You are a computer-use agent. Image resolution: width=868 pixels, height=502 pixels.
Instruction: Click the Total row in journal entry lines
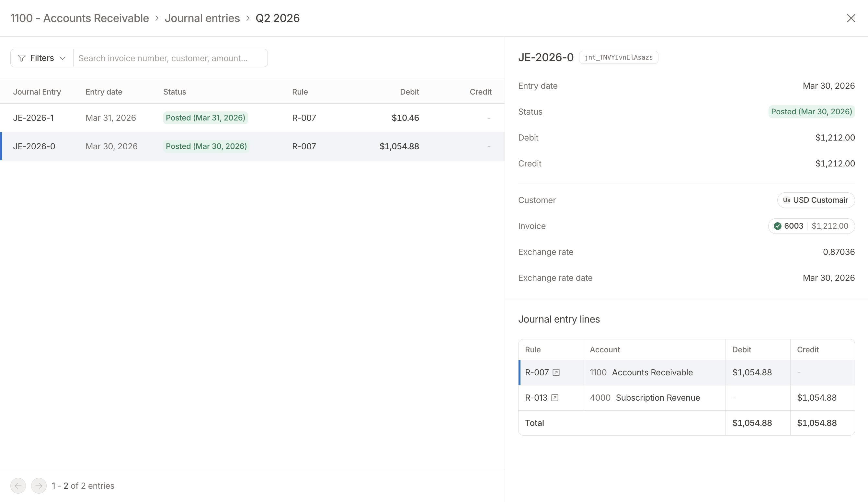(x=687, y=423)
